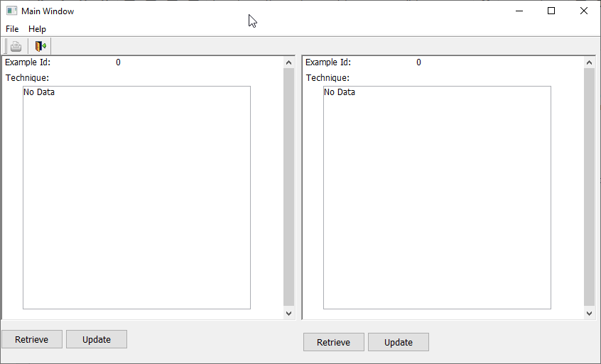Image resolution: width=601 pixels, height=364 pixels.
Task: Click left panel scrollbar up arrow
Action: (x=288, y=62)
